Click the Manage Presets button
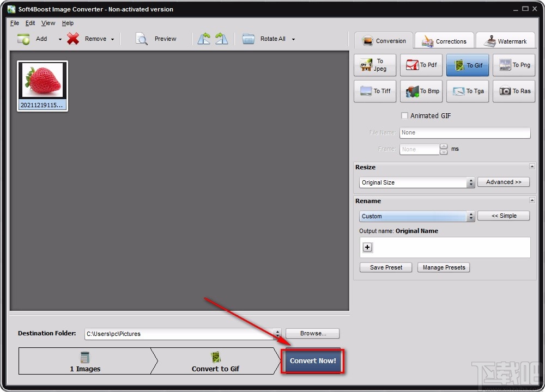This screenshot has height=392, width=545. point(444,267)
